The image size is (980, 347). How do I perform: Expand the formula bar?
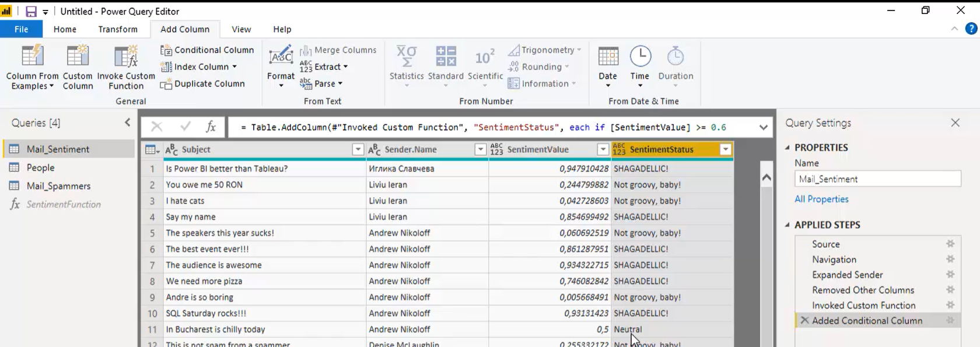(763, 127)
